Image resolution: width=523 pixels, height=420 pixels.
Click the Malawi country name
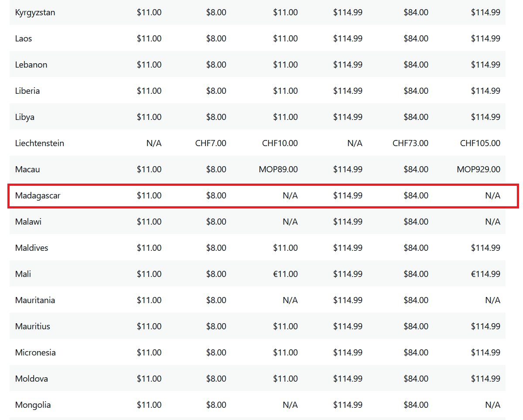[x=28, y=222]
